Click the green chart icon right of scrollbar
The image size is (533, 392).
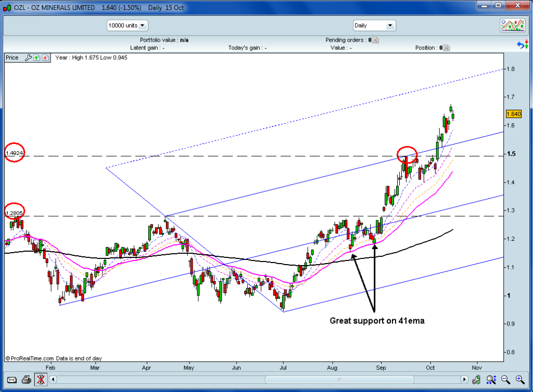476,380
